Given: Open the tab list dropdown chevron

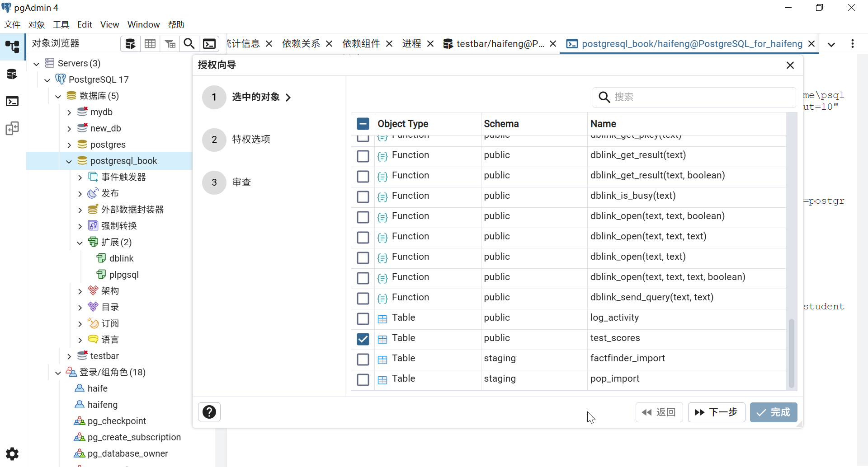Looking at the screenshot, I should (x=831, y=44).
